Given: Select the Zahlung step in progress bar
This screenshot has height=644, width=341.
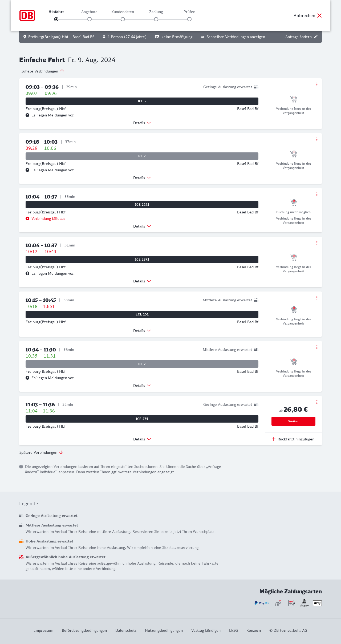Looking at the screenshot, I should coord(156,19).
